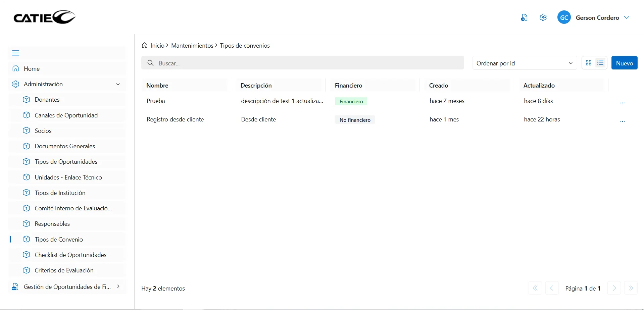644x310 pixels.
Task: Open Donantes in the sidebar
Action: [x=47, y=100]
